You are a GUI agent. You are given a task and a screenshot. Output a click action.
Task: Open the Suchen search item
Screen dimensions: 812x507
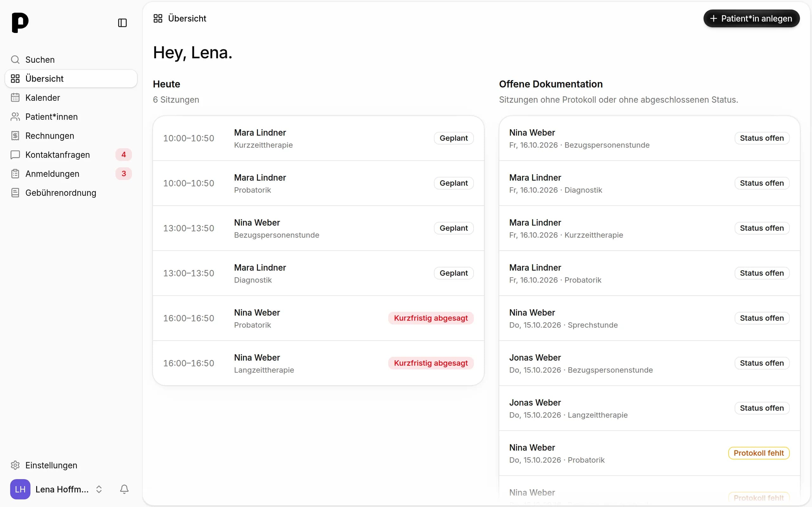coord(71,60)
